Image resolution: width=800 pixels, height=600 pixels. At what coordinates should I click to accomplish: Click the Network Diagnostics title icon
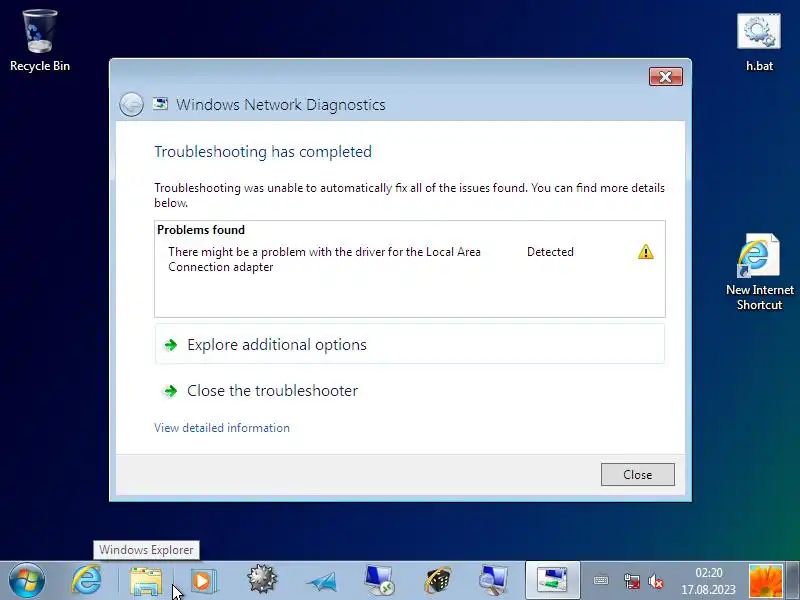[160, 104]
